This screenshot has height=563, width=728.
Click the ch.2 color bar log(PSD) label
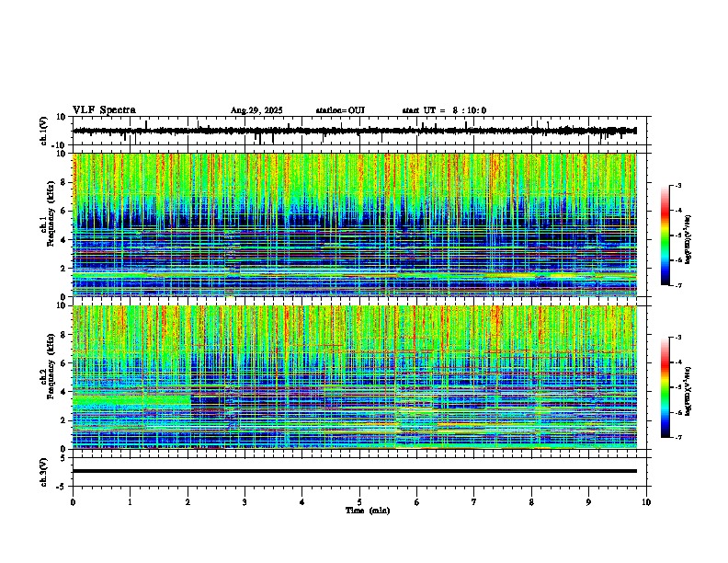coord(688,392)
